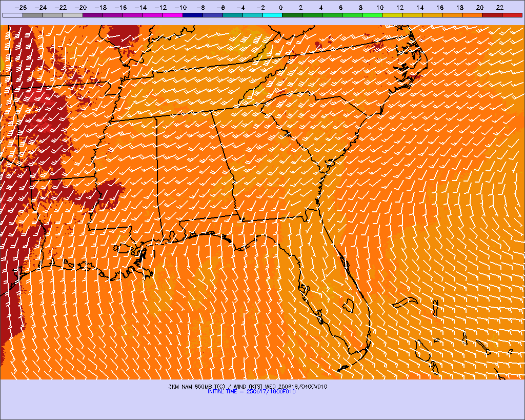This screenshot has height=420, width=525.
Task: Click the '3KM NAM 850MB T(C) / WIND (KTS)' title
Action: pos(216,387)
